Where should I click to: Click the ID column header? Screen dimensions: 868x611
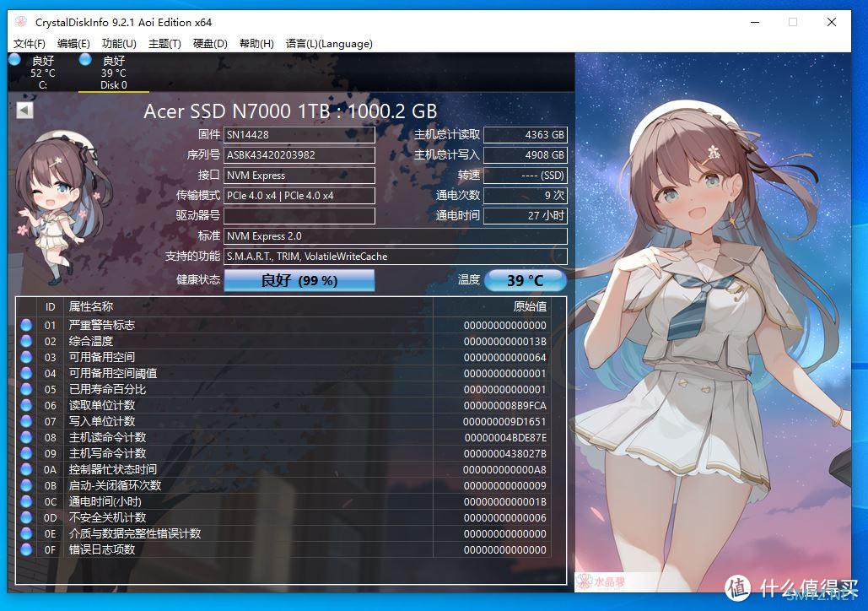(51, 307)
